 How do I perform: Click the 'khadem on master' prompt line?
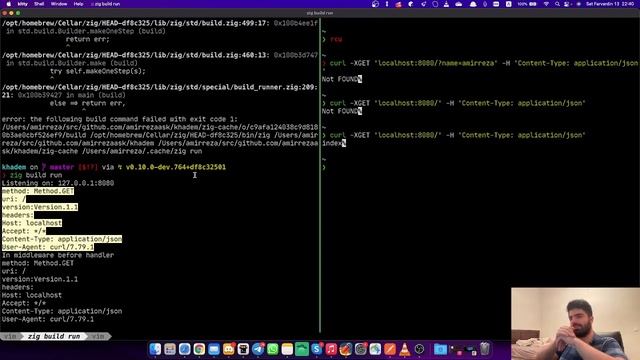pos(113,167)
